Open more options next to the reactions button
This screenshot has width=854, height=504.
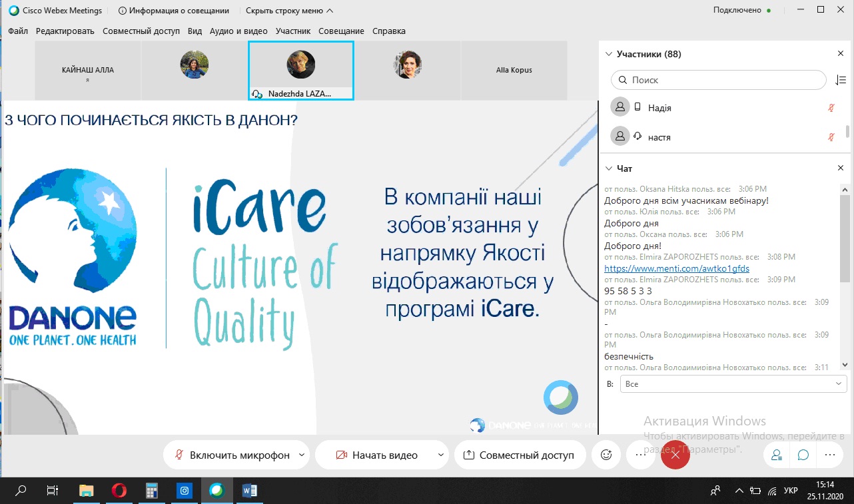point(641,455)
